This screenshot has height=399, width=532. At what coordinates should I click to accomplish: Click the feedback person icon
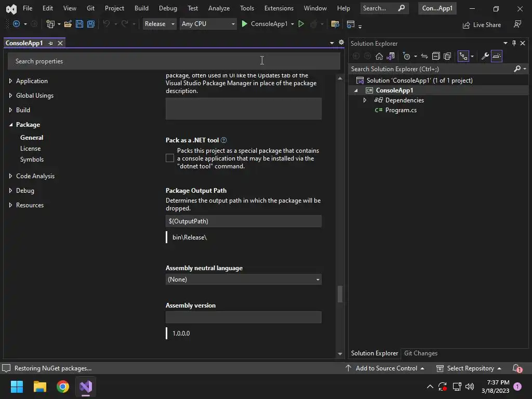pyautogui.click(x=517, y=24)
